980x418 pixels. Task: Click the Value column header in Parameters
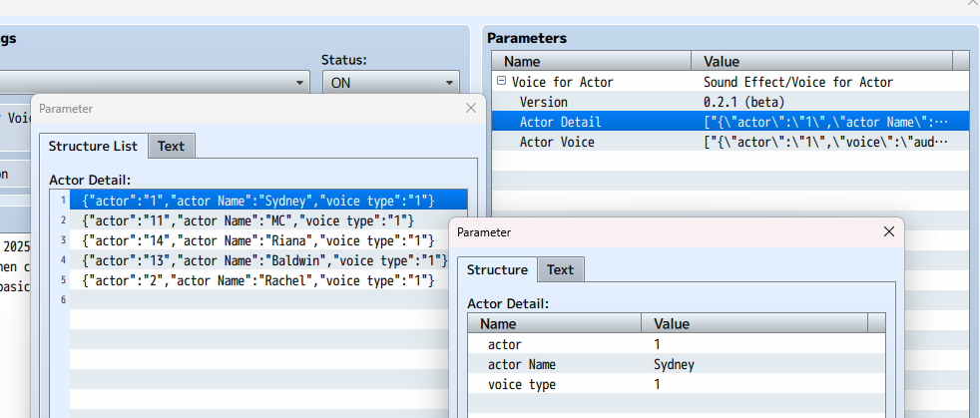822,61
